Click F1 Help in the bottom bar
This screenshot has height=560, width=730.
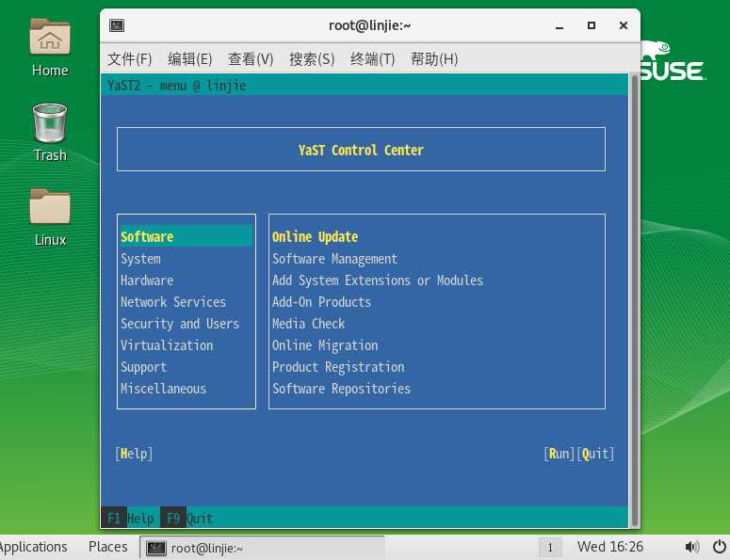pyautogui.click(x=127, y=518)
